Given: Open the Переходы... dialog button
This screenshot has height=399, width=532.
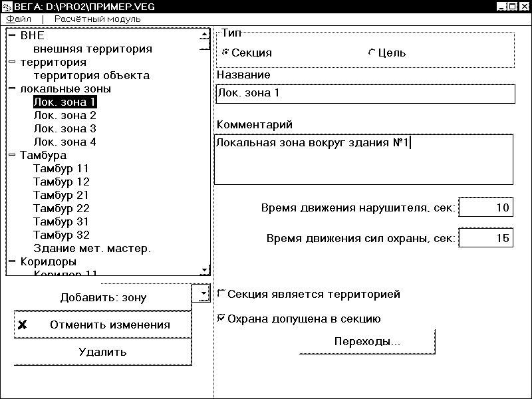Looking at the screenshot, I should (367, 341).
